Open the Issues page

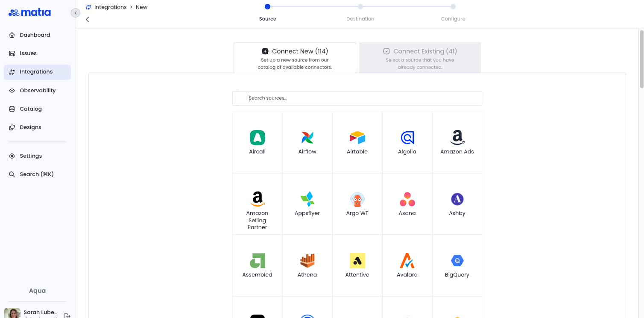coord(37,53)
